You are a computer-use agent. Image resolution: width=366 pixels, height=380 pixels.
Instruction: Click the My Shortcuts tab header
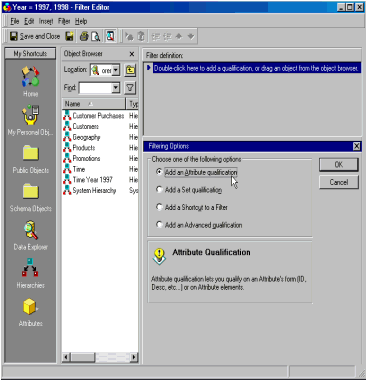pos(30,53)
